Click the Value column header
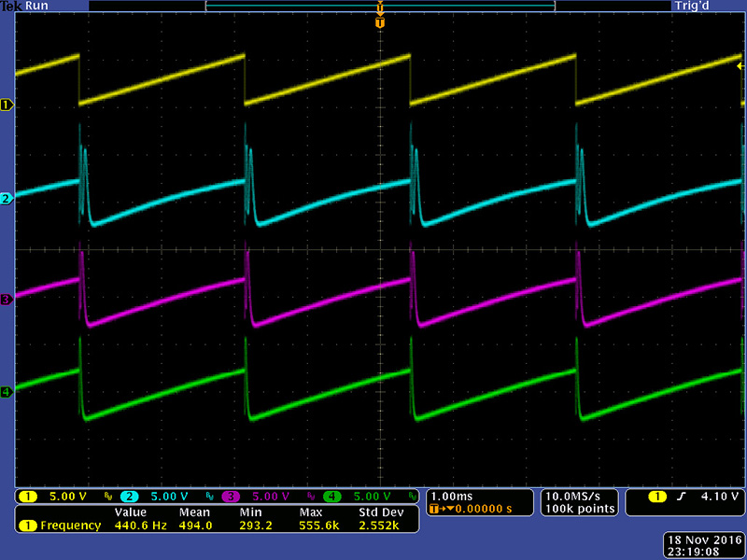Viewport: 747px width, 560px height. point(130,512)
